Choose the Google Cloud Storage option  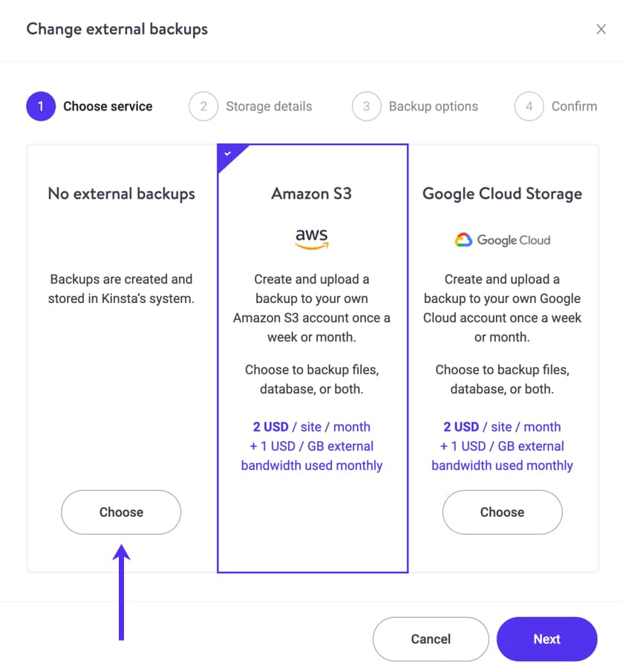pyautogui.click(x=502, y=512)
